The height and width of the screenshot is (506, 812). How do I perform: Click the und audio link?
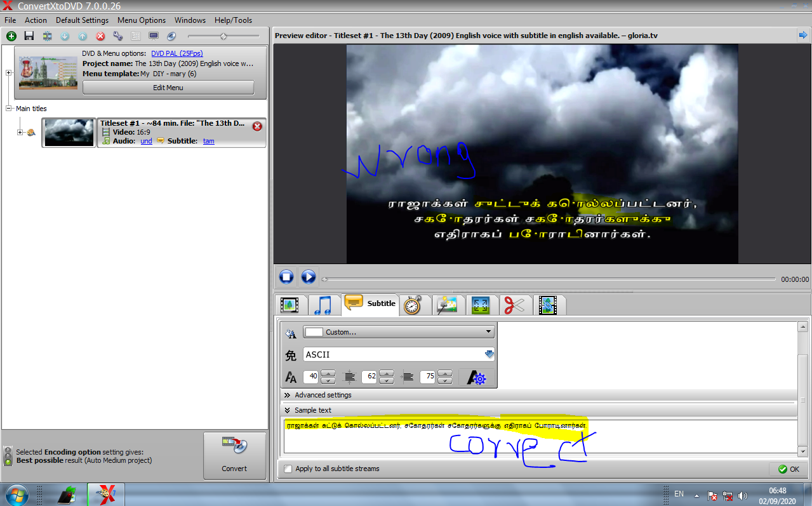(146, 141)
